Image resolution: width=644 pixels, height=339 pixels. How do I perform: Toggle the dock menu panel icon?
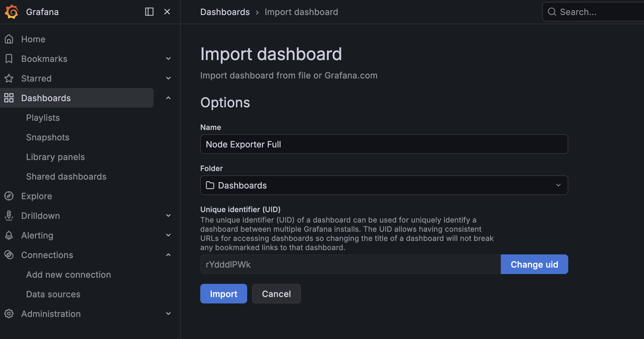coord(149,12)
